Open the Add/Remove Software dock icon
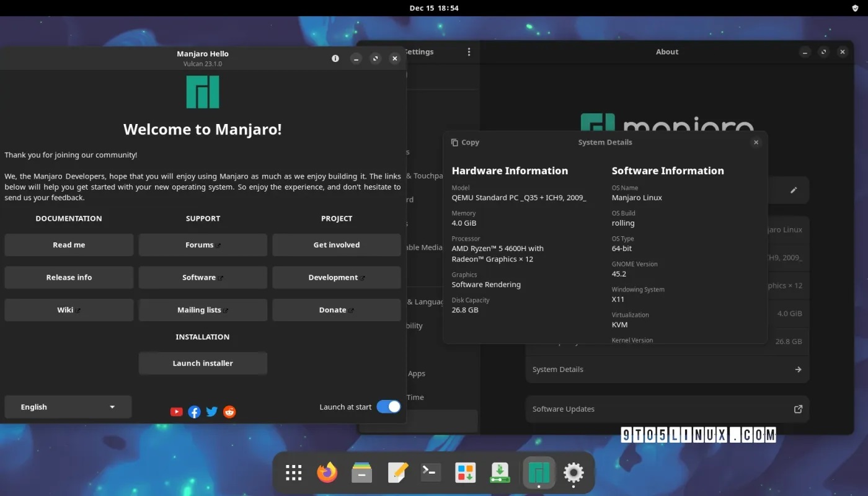This screenshot has height=496, width=868. [465, 473]
